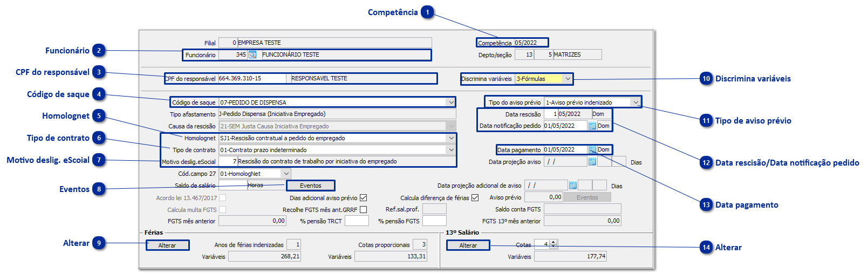
Task: Click the Saldo de salário input field
Action: 233,186
